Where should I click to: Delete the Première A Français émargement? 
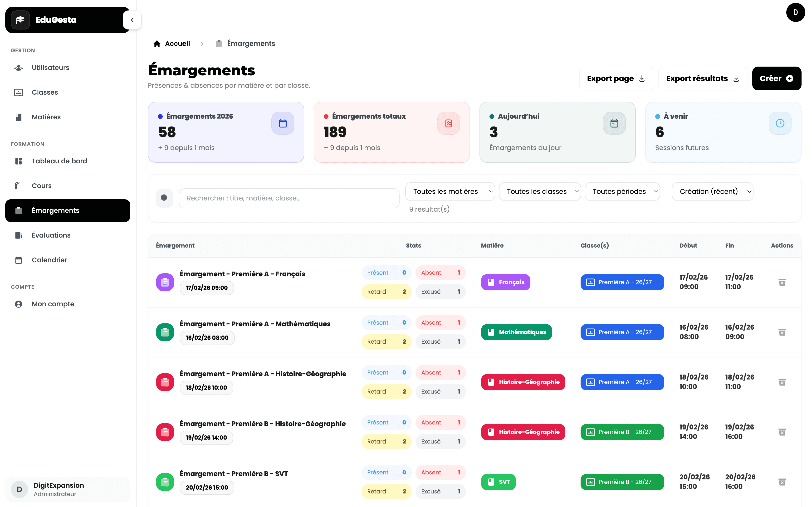coord(782,282)
